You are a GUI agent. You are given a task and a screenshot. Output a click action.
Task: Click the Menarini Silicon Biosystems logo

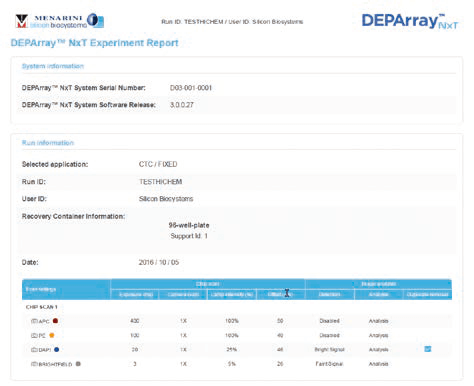[x=60, y=21]
